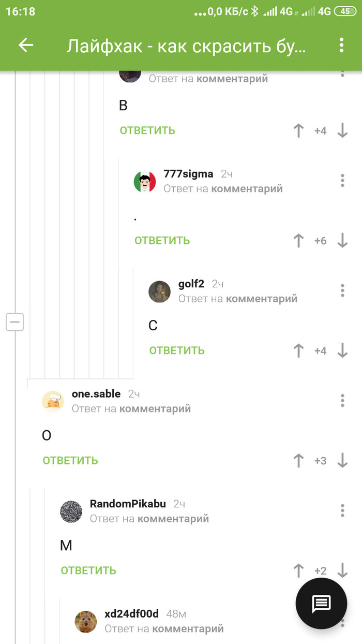Upvote the one.sable comment
The image size is (362, 644).
click(298, 461)
